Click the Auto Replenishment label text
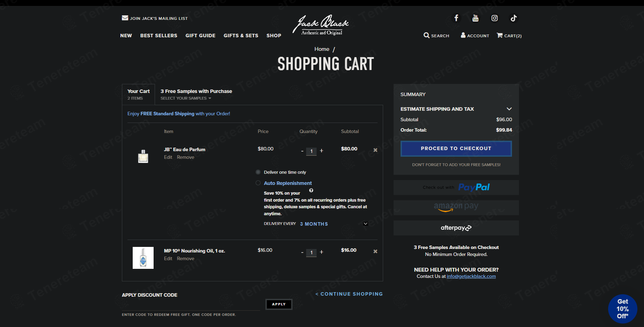644x327 pixels. point(288,183)
